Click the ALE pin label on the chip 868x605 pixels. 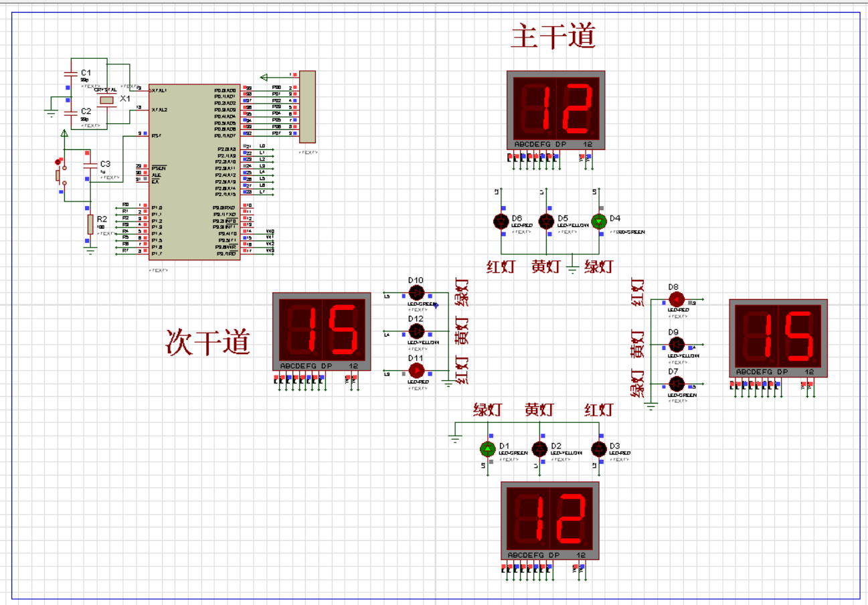[155, 175]
